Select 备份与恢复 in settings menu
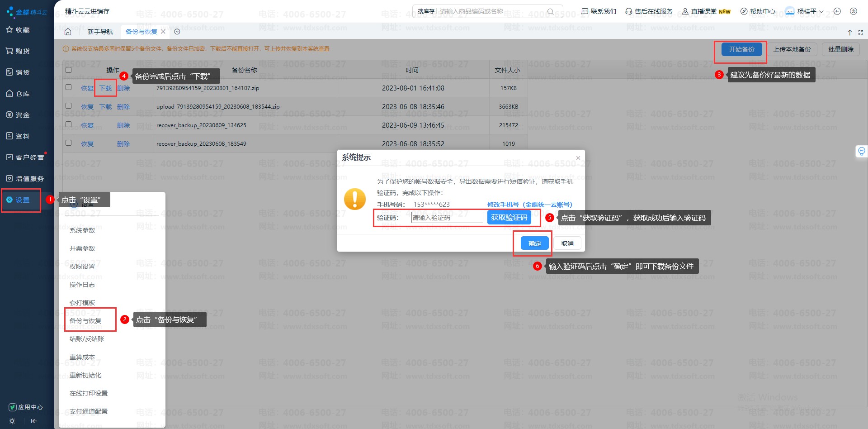This screenshot has height=429, width=868. coord(85,321)
